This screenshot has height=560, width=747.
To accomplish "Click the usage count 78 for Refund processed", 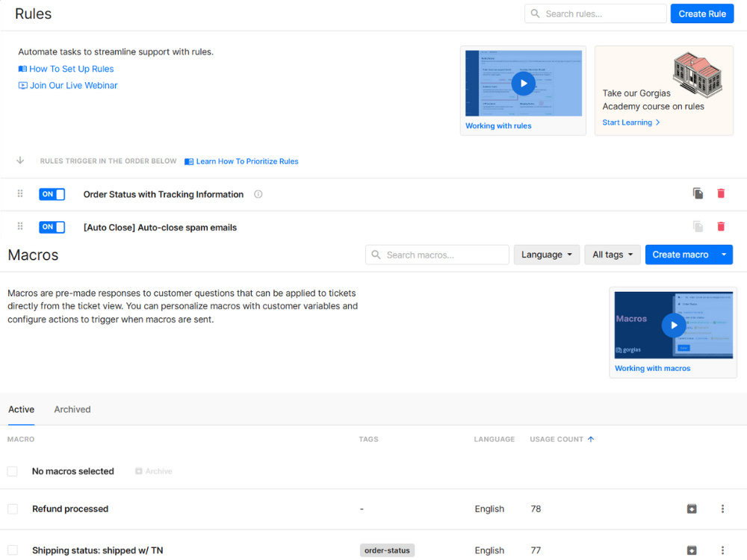I will (x=536, y=508).
